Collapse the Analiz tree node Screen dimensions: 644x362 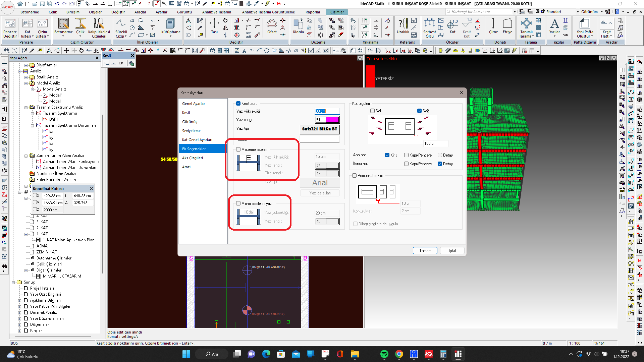[20, 71]
